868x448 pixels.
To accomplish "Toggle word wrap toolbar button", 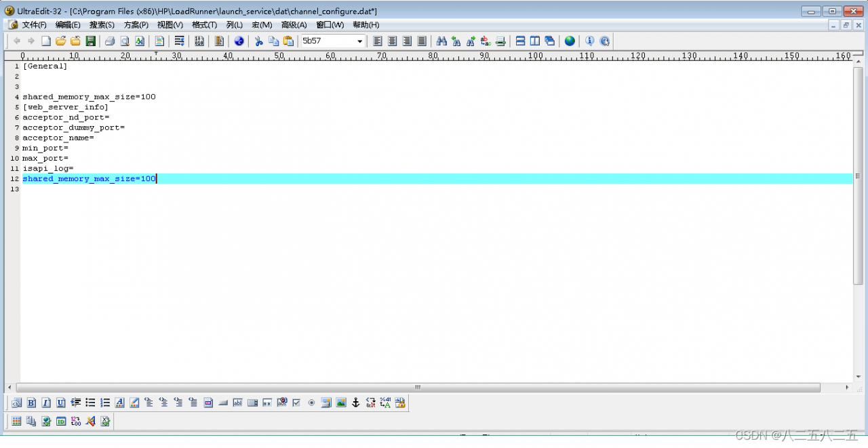I will coord(179,41).
